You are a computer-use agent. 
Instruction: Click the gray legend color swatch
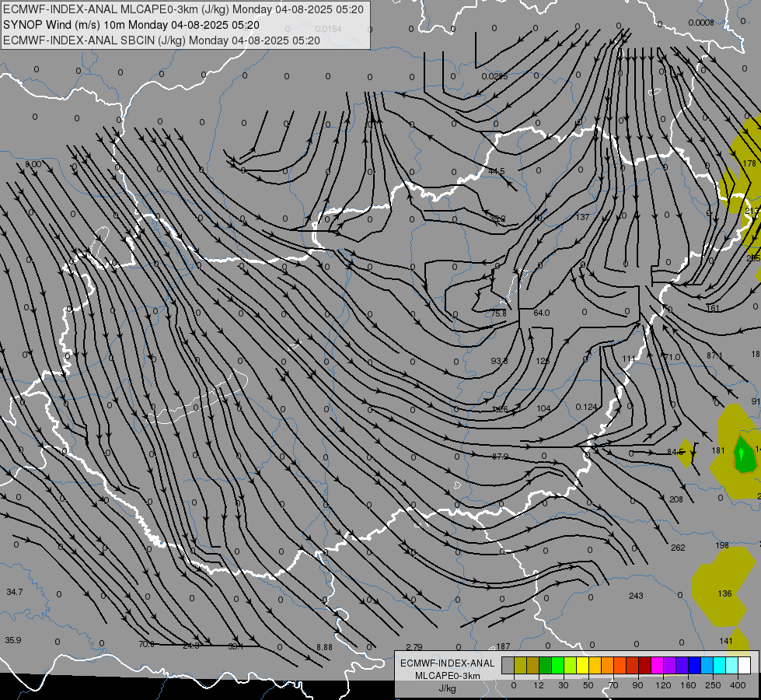pyautogui.click(x=508, y=665)
